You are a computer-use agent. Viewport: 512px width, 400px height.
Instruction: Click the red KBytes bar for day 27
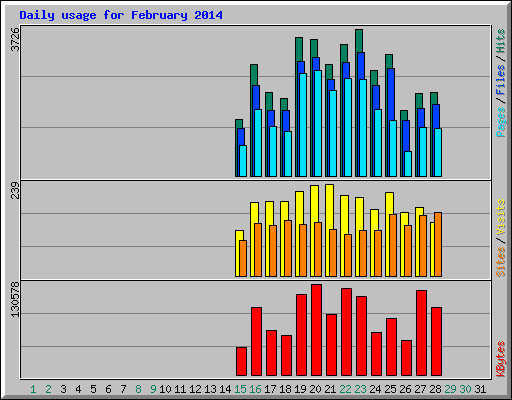[x=421, y=333]
